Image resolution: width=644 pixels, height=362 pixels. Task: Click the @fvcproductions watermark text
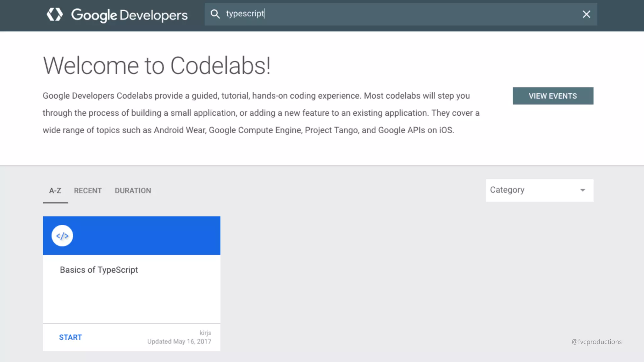[596, 342]
